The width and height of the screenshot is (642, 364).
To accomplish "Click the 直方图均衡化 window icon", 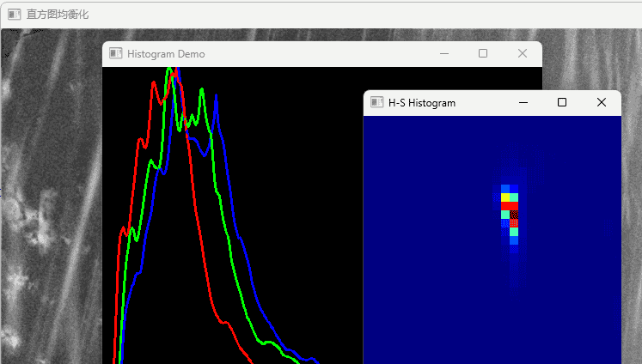I will point(15,15).
